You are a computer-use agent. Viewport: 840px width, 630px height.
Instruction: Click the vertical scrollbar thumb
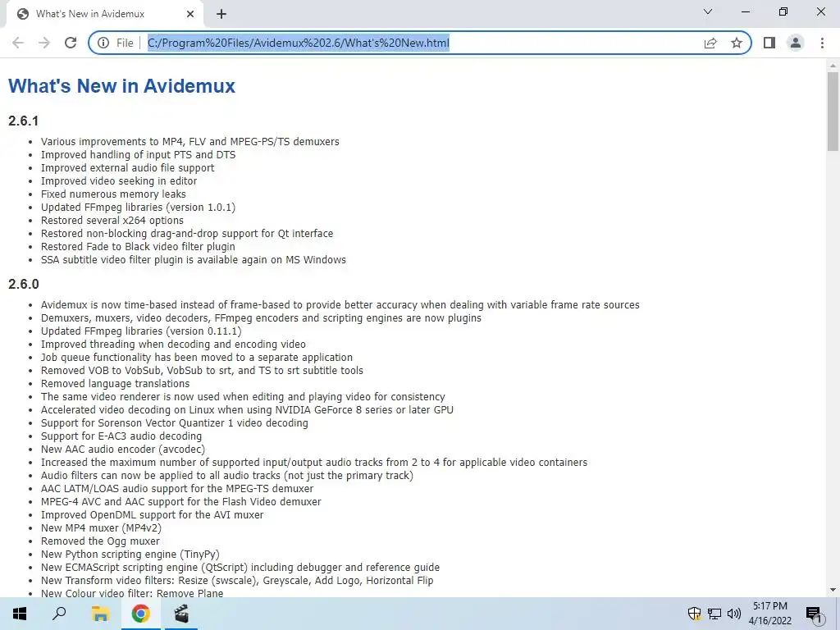833,112
